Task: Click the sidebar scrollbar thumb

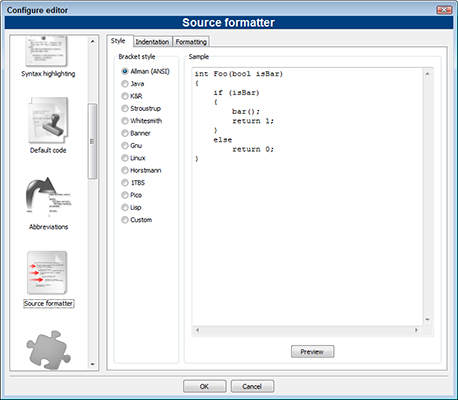Action: coord(92,141)
